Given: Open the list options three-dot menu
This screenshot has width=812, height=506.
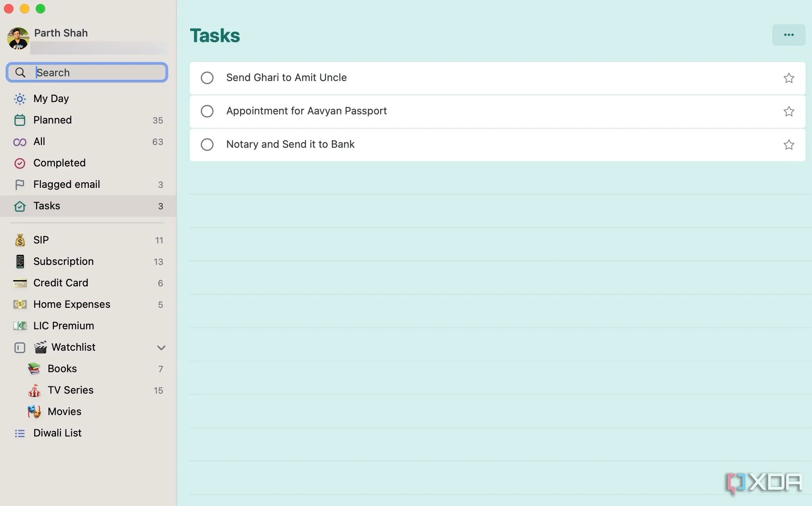Looking at the screenshot, I should (x=789, y=35).
